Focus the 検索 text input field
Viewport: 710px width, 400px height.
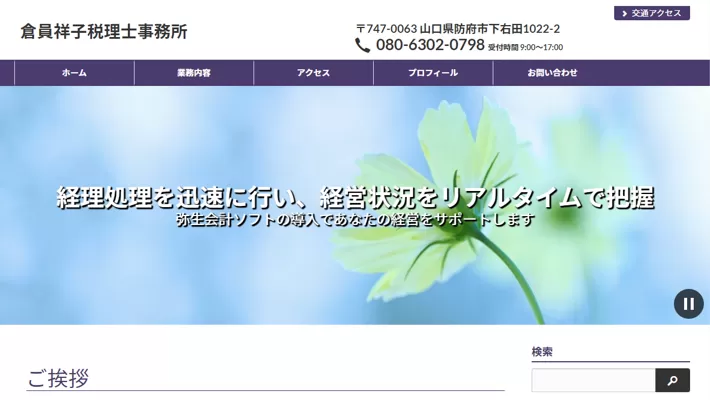[x=593, y=380]
